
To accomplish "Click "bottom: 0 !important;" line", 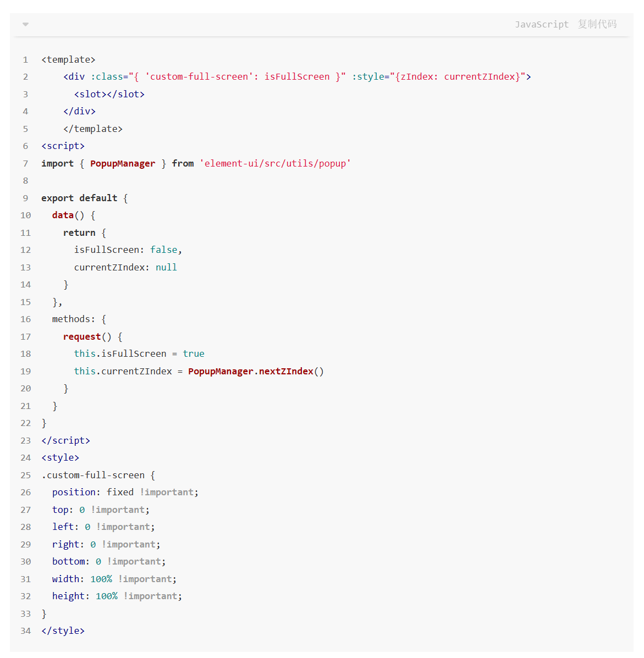I will (x=109, y=561).
